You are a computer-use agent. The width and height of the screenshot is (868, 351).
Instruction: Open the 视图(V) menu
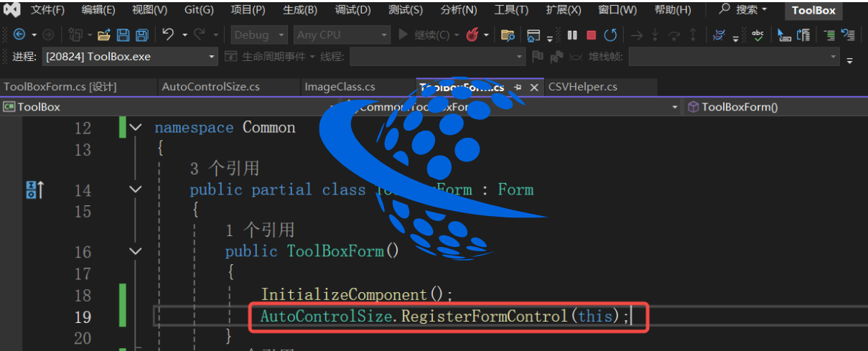point(150,10)
